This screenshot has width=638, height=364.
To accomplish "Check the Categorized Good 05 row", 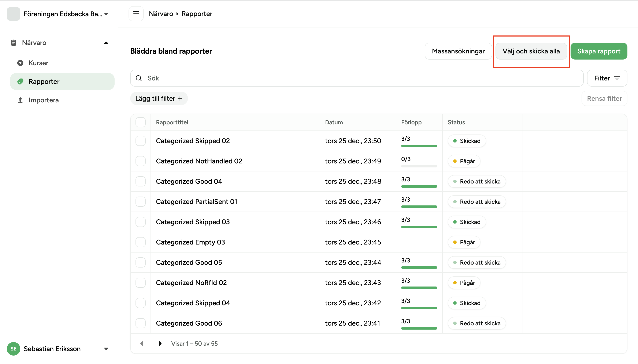I will point(141,262).
